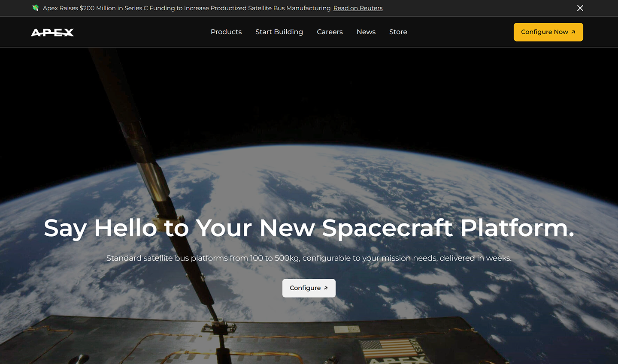Click the Apex logo in header

tap(52, 32)
